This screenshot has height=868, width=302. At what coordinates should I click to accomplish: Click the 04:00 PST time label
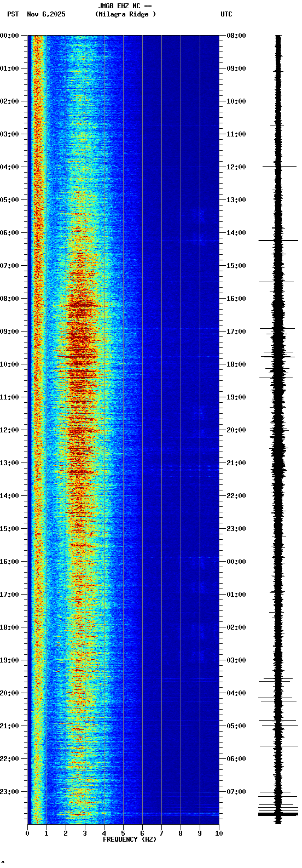[x=10, y=167]
